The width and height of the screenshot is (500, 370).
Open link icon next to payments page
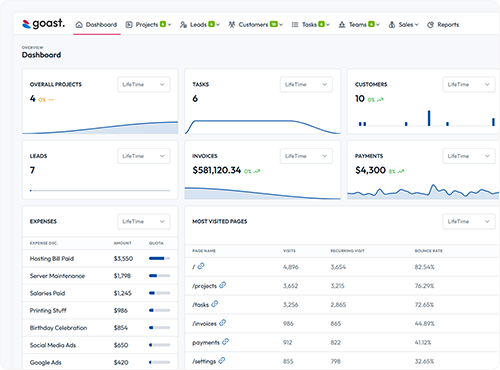coord(225,342)
